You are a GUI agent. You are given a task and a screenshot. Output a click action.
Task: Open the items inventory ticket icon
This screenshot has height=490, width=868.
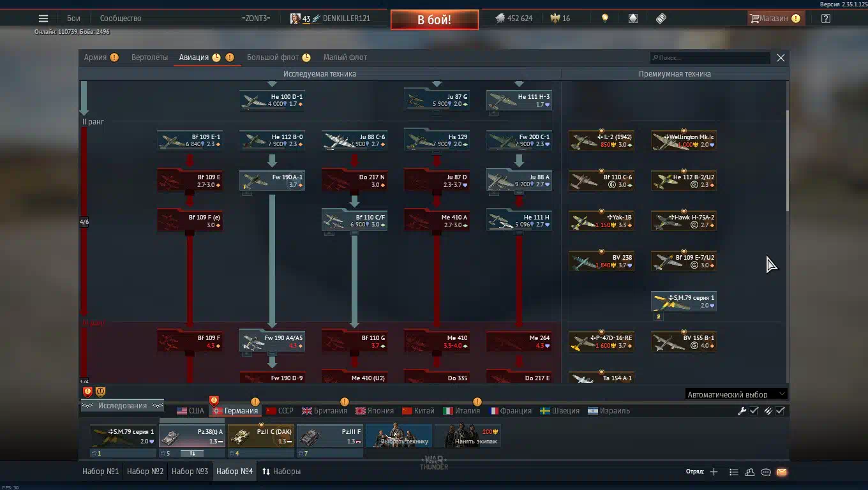point(661,19)
